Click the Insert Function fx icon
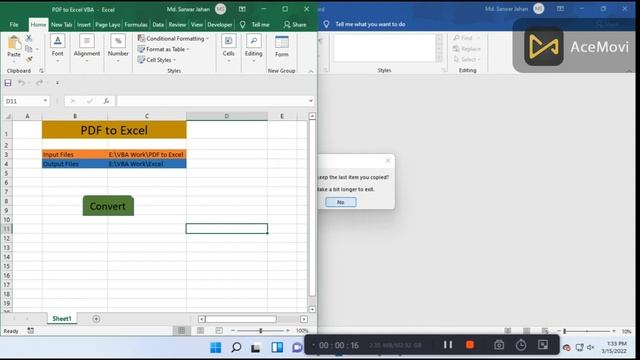Image resolution: width=640 pixels, height=360 pixels. (106, 101)
